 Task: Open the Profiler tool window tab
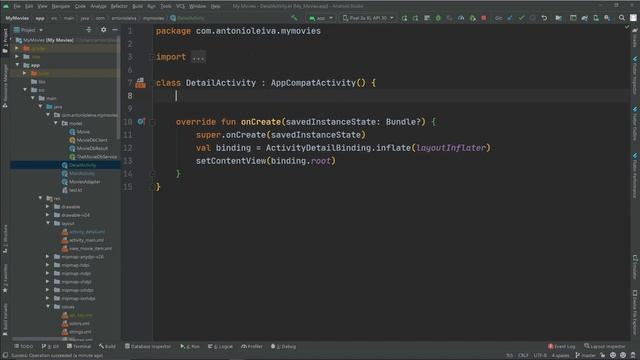pos(252,346)
